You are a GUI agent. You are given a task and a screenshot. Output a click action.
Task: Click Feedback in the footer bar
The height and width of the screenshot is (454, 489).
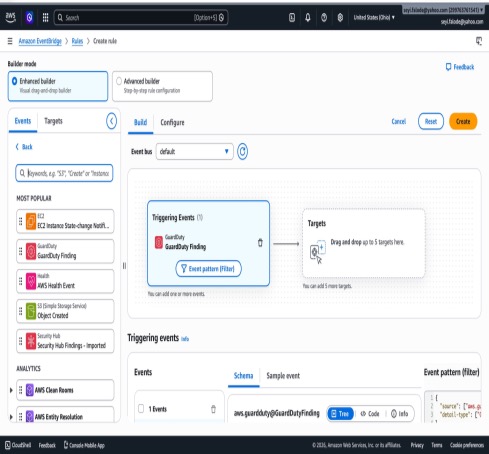(47, 445)
